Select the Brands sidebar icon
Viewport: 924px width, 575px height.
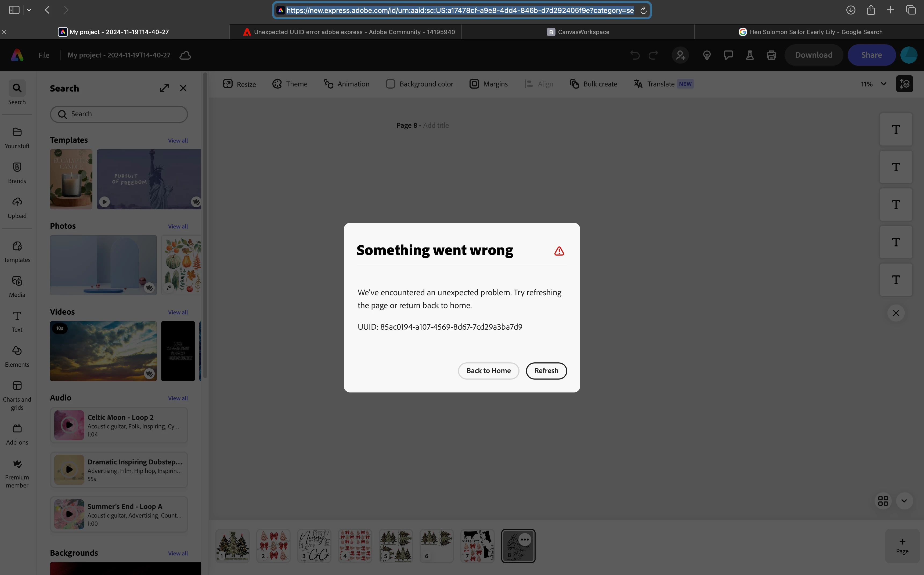click(17, 167)
